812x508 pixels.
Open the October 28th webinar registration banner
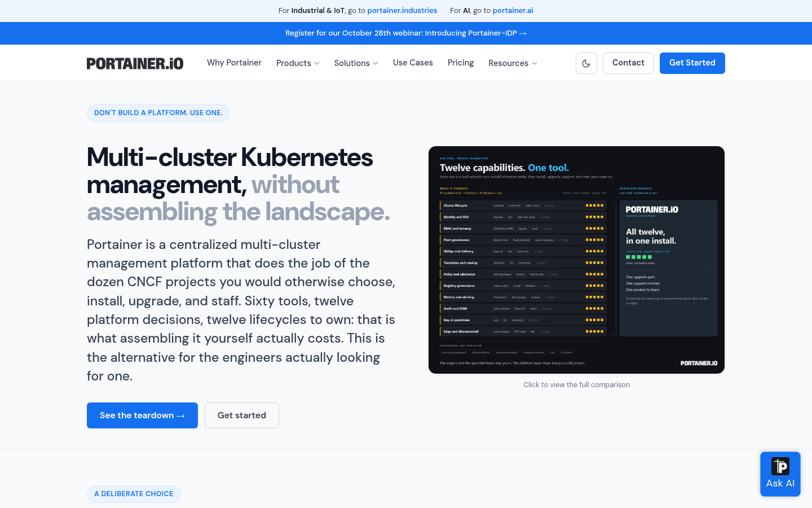coord(406,33)
